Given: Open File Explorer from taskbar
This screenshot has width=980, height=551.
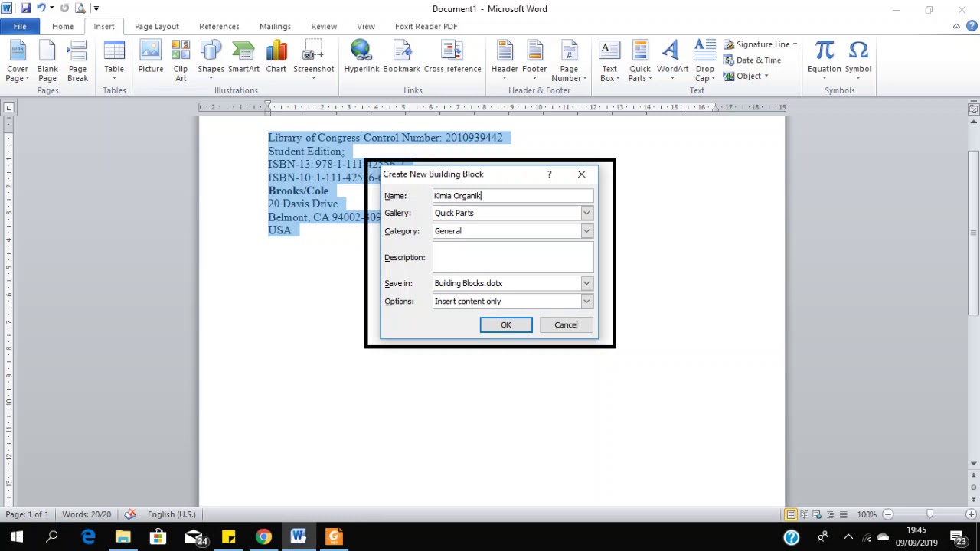Looking at the screenshot, I should click(x=122, y=537).
